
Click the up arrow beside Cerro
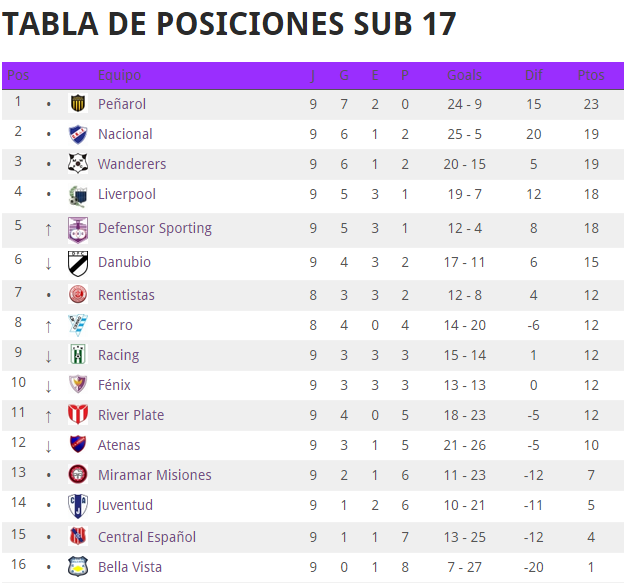click(x=48, y=326)
